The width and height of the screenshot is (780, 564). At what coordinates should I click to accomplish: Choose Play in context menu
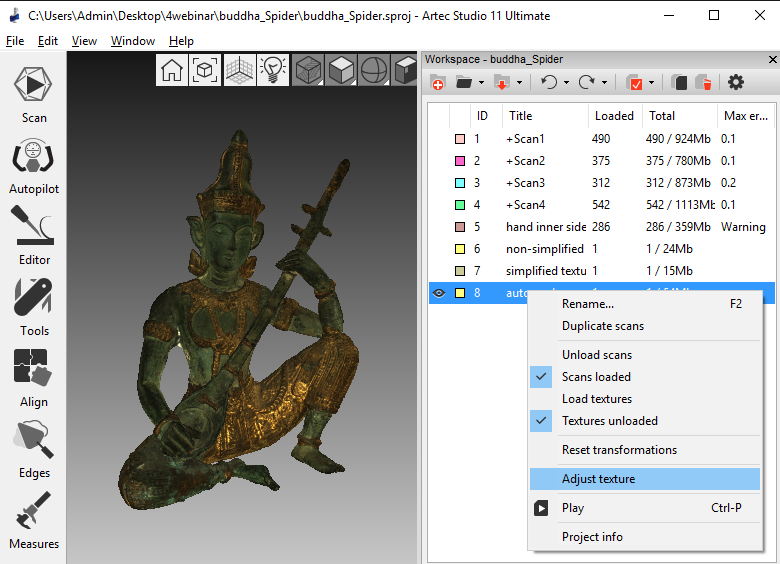[x=645, y=508]
